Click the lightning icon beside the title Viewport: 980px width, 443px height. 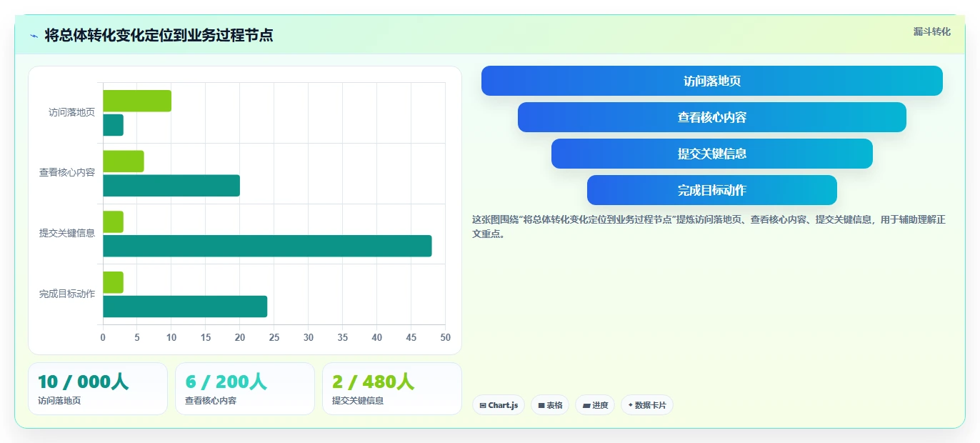(x=34, y=35)
